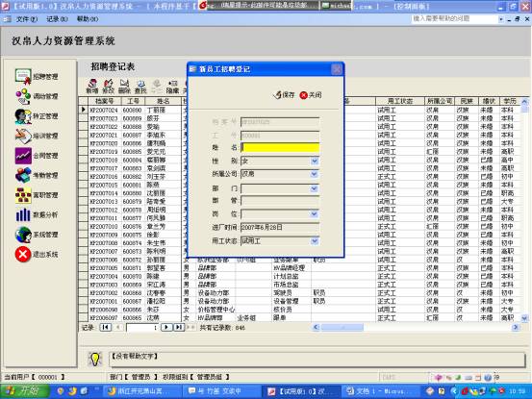Image resolution: width=532 pixels, height=399 pixels.
Task: Click the grid's scroll right arrow
Action: [x=516, y=327]
